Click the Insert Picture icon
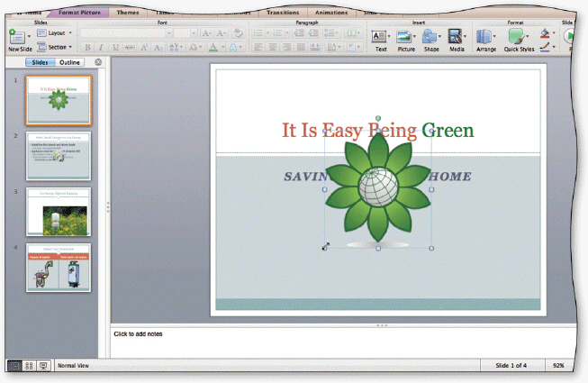Screen dimensions: 588x383 coord(403,36)
